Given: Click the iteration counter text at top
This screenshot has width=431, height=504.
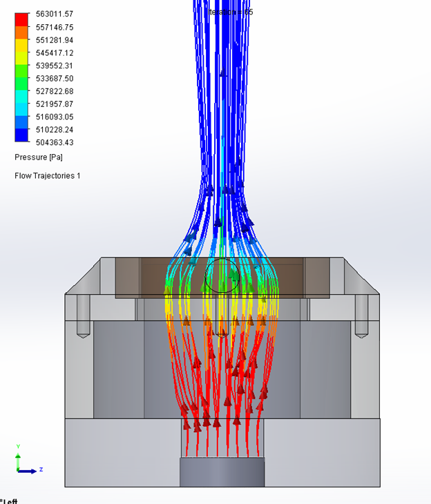Looking at the screenshot, I should click(x=231, y=12).
